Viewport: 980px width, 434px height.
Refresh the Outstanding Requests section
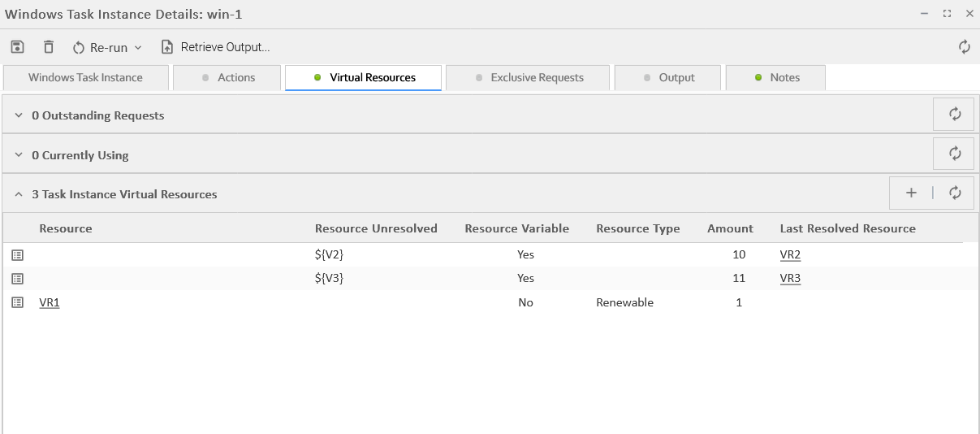coord(954,115)
